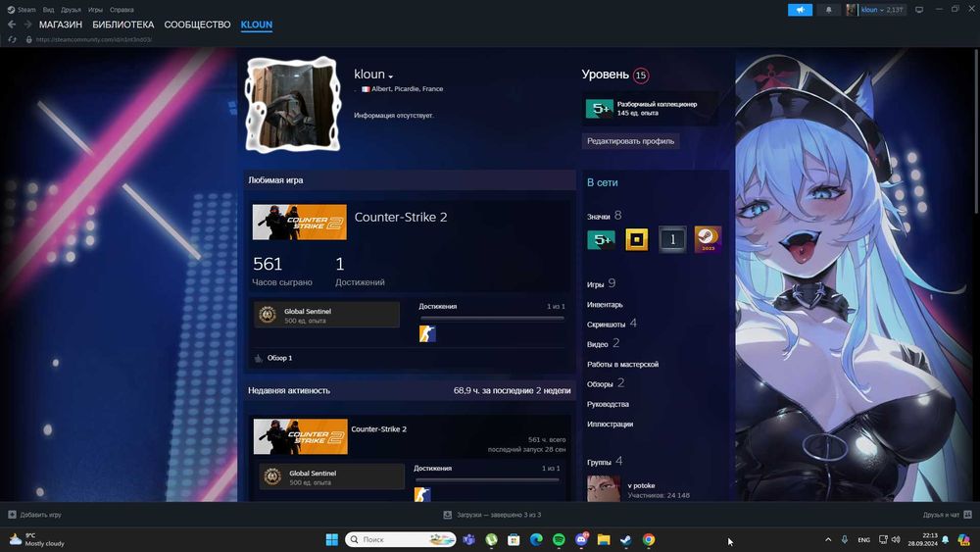The width and height of the screenshot is (980, 552).
Task: Open the Друзья menu
Action: coord(71,10)
